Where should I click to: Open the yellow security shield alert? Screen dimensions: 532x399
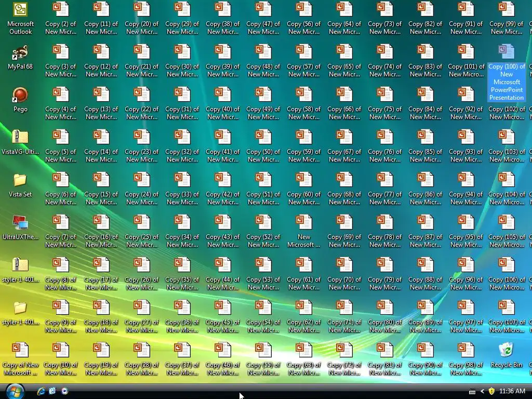(x=491, y=391)
